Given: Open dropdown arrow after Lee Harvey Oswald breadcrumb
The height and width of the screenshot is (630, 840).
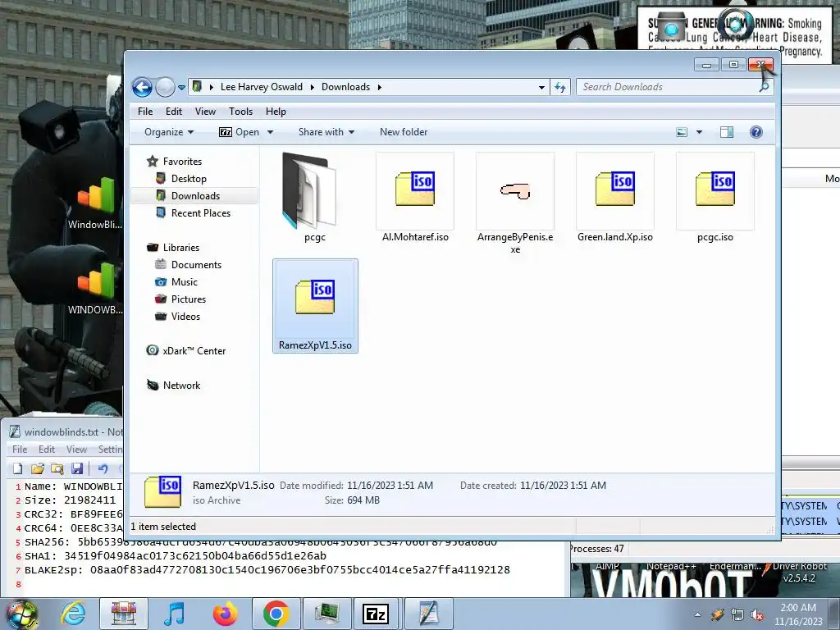Looking at the screenshot, I should pyautogui.click(x=313, y=87).
